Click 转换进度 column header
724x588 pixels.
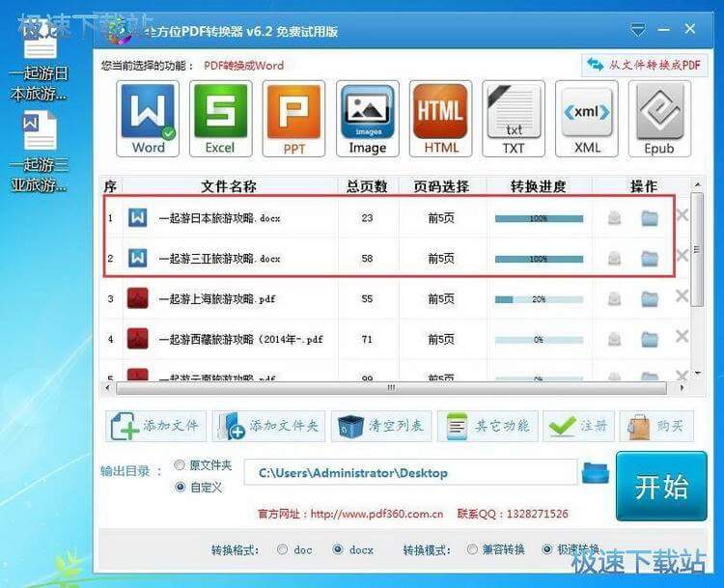point(539,186)
